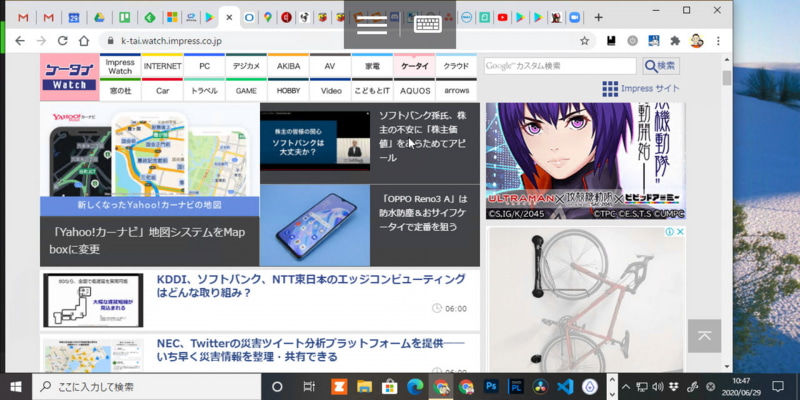
Task: Click the browser forward arrow
Action: click(41, 41)
